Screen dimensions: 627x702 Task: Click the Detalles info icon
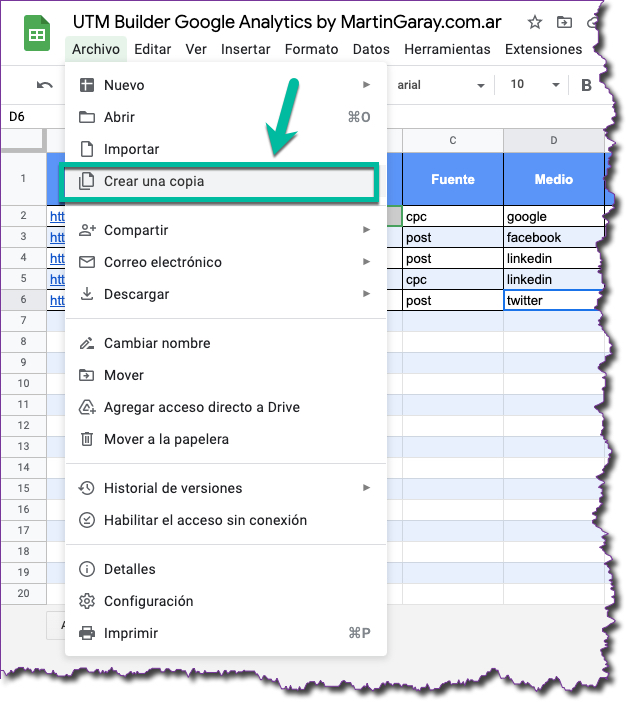(x=87, y=569)
